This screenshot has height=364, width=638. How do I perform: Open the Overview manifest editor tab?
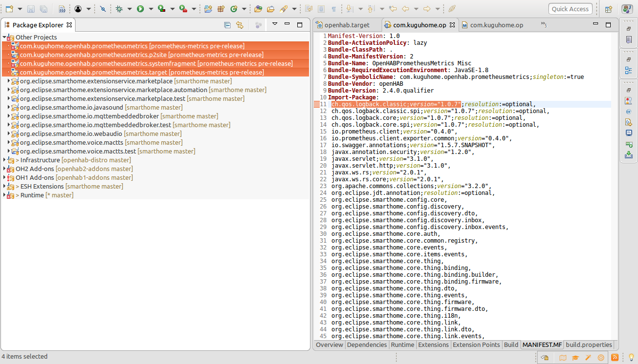(x=329, y=345)
